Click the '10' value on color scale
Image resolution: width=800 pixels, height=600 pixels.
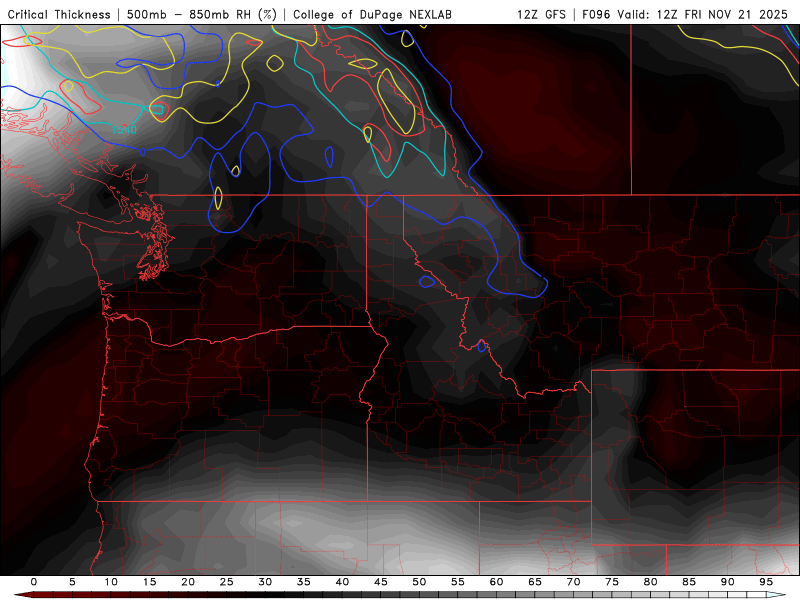[x=111, y=582]
